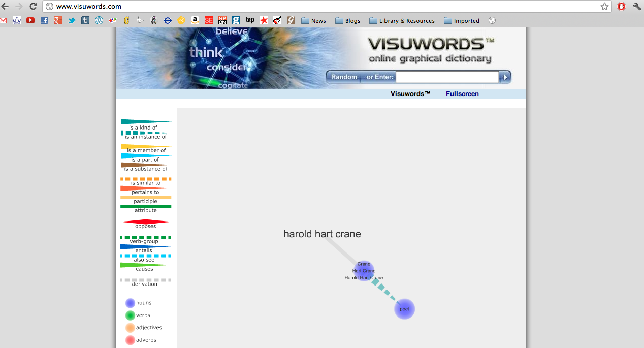Viewport: 644px width, 348px height.
Task: Click the purple nouns color swatch
Action: (x=131, y=303)
